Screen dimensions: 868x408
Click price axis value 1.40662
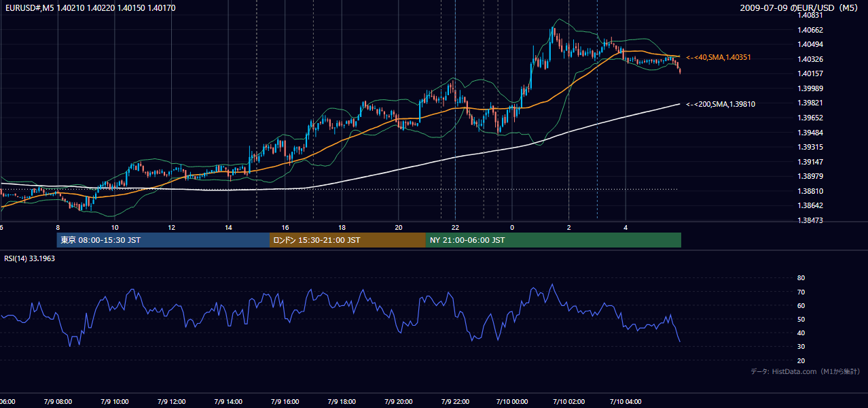[x=810, y=30]
